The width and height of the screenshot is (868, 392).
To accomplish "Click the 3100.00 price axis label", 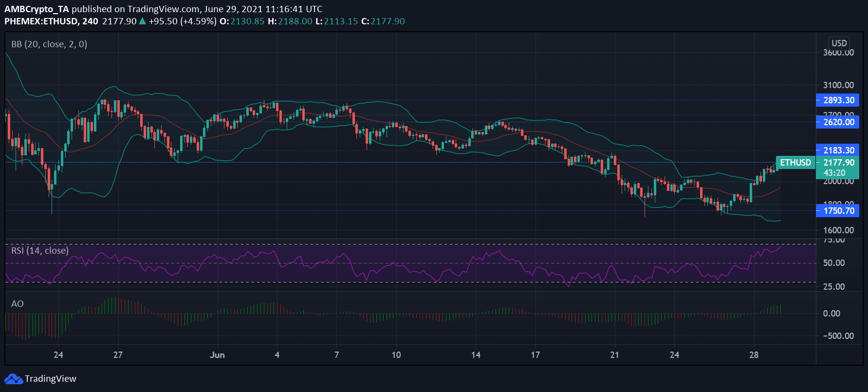I will (x=838, y=85).
